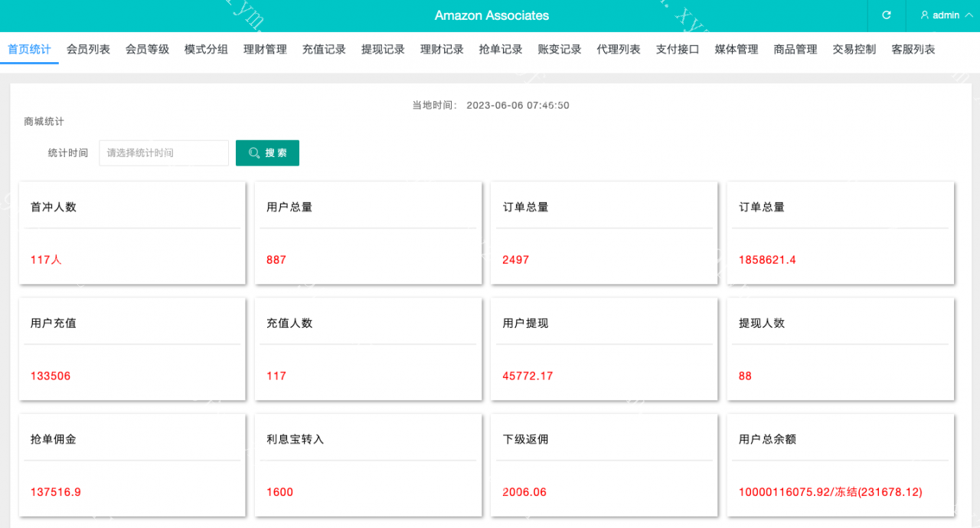980x528 pixels.
Task: Click the 用户总量 card title
Action: [289, 207]
